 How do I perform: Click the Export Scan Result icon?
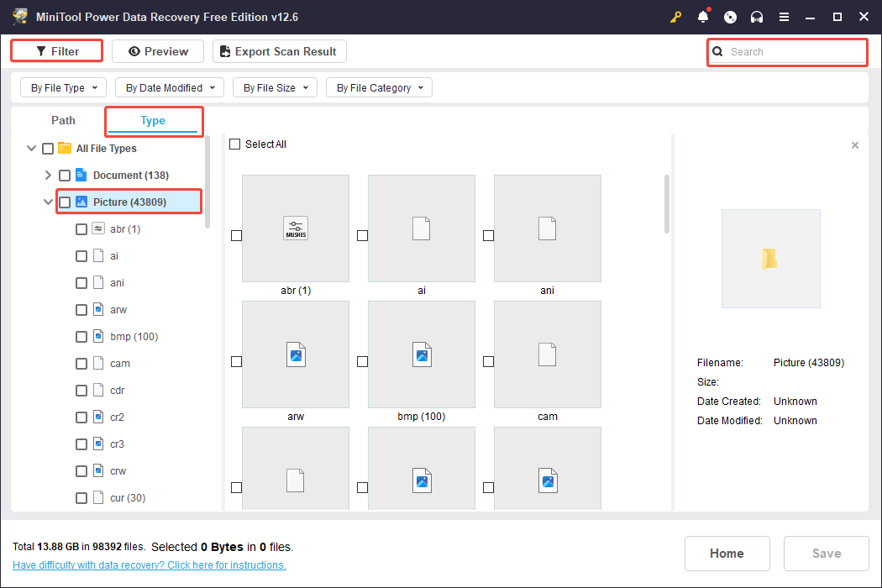coord(224,51)
